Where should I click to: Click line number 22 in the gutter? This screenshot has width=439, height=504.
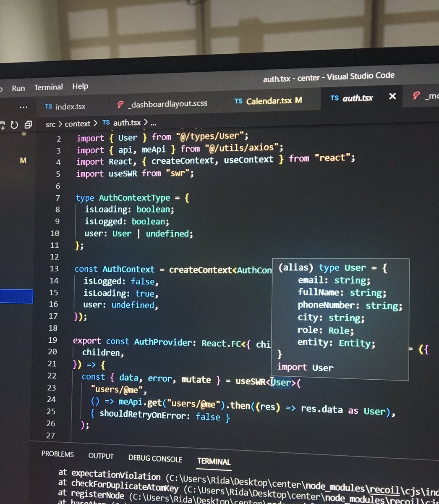pyautogui.click(x=52, y=375)
